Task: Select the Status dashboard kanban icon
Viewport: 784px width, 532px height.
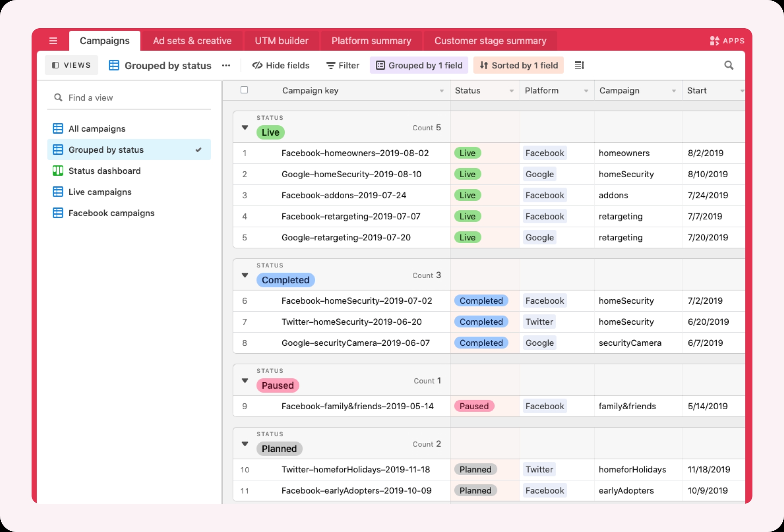Action: click(58, 171)
